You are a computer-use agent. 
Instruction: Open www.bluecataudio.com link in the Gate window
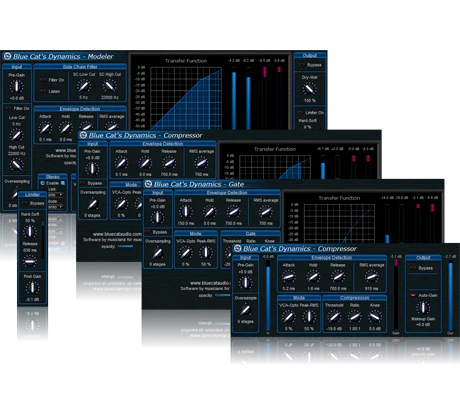[210, 283]
